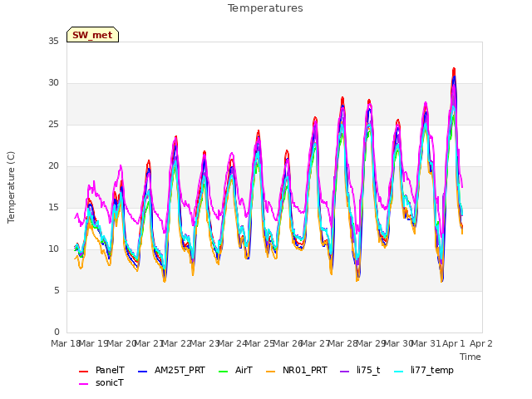Toggle the AM25T_PRT series label

click(180, 370)
